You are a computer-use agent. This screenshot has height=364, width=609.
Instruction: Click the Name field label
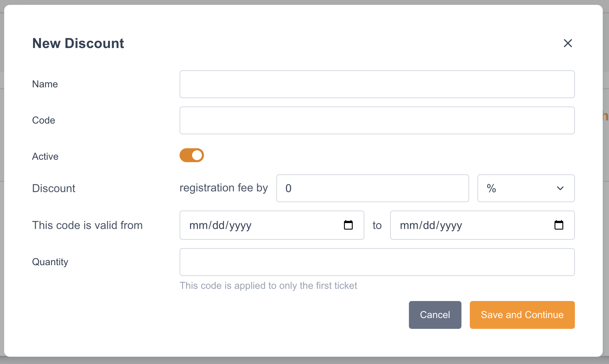point(45,84)
